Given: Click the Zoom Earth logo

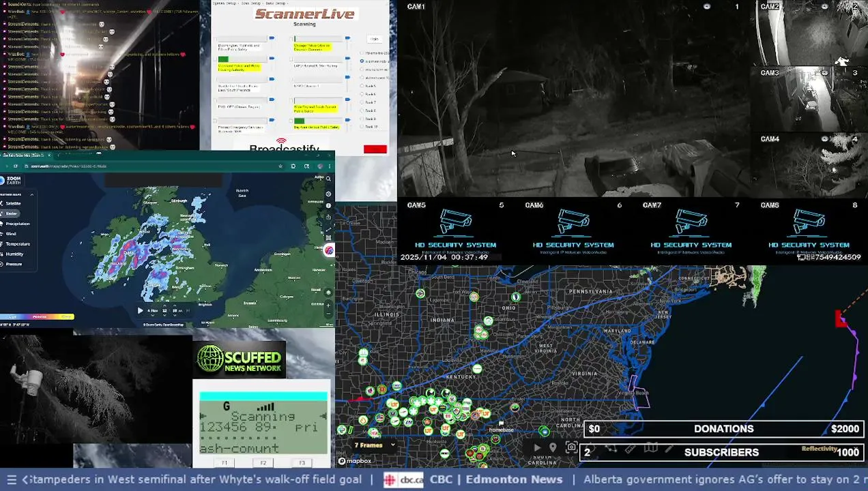Looking at the screenshot, I should (x=11, y=180).
